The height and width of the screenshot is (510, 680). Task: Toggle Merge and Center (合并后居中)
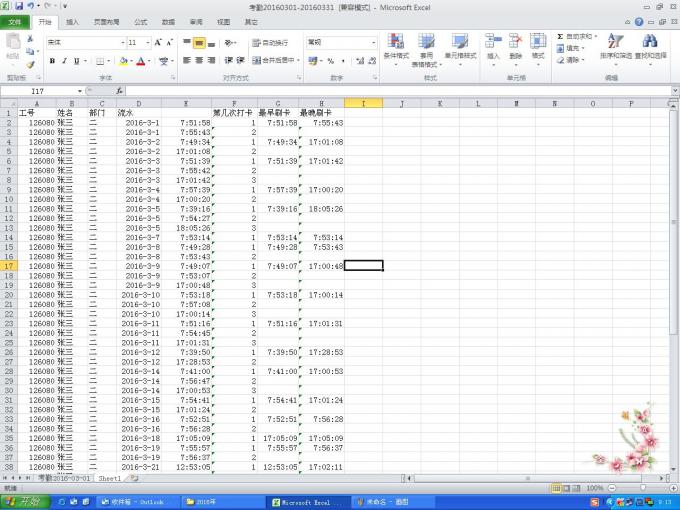tap(274, 60)
